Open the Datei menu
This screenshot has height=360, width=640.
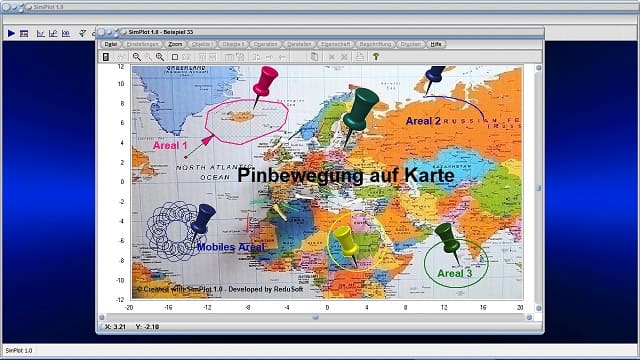point(111,44)
